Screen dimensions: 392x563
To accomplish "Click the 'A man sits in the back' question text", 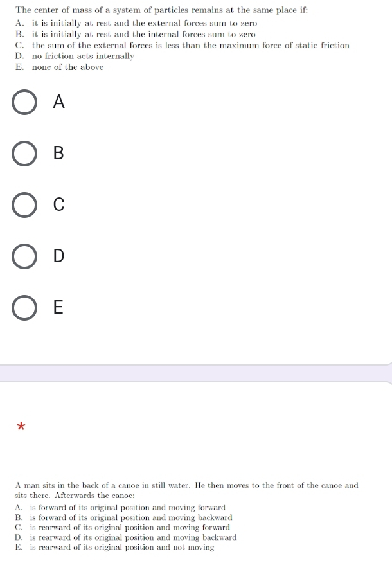I will tap(186, 490).
